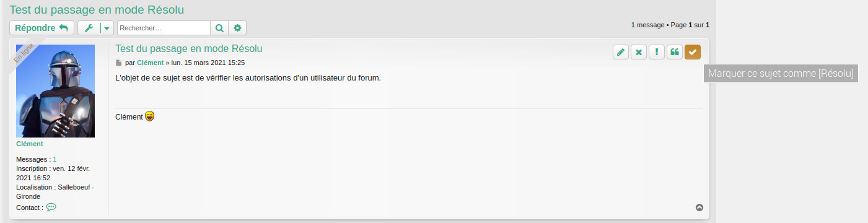Mark the topic as Résolu with the checkmark
The width and height of the screenshot is (868, 223).
click(693, 52)
